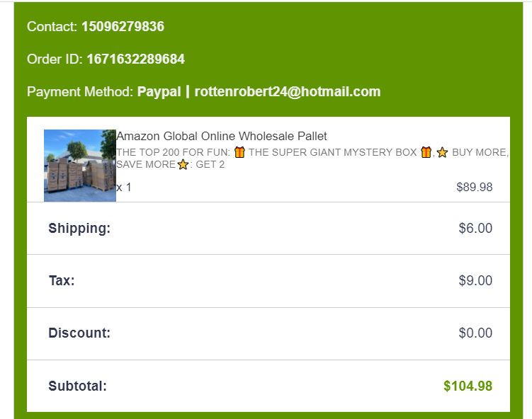The height and width of the screenshot is (419, 532).
Task: Click the tax amount $9.00
Action: click(x=475, y=280)
